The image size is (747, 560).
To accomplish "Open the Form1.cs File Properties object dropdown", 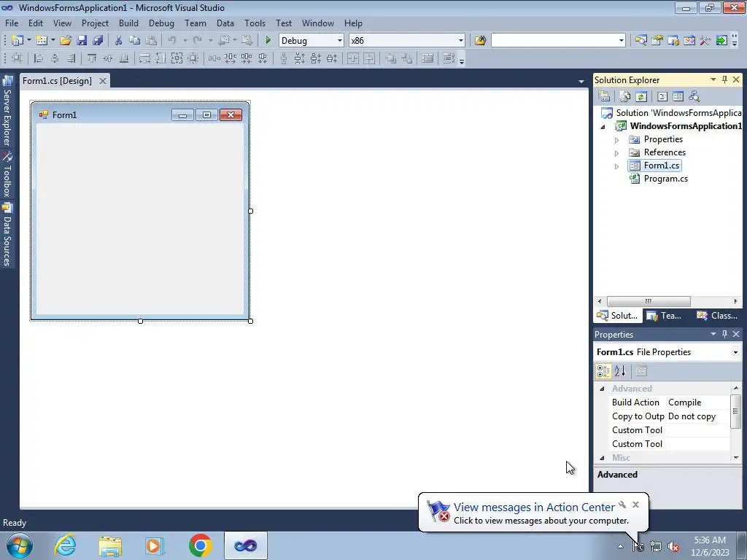I will point(735,352).
